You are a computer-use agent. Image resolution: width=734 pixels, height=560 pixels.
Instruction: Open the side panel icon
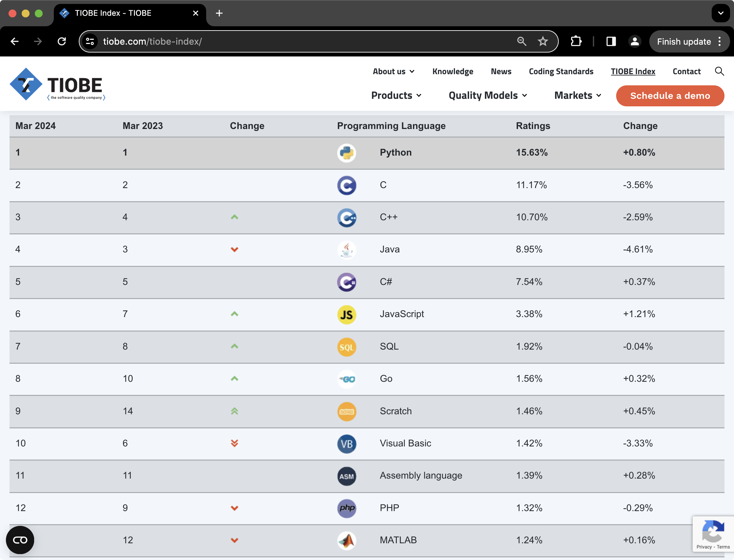coord(611,41)
